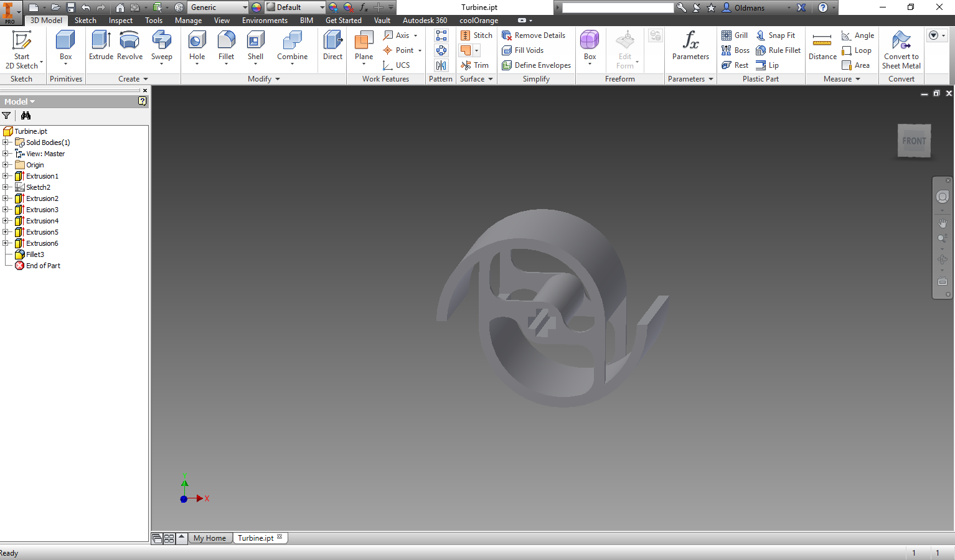Image resolution: width=955 pixels, height=560 pixels.
Task: Select the Direct edit tool
Action: pos(332,45)
